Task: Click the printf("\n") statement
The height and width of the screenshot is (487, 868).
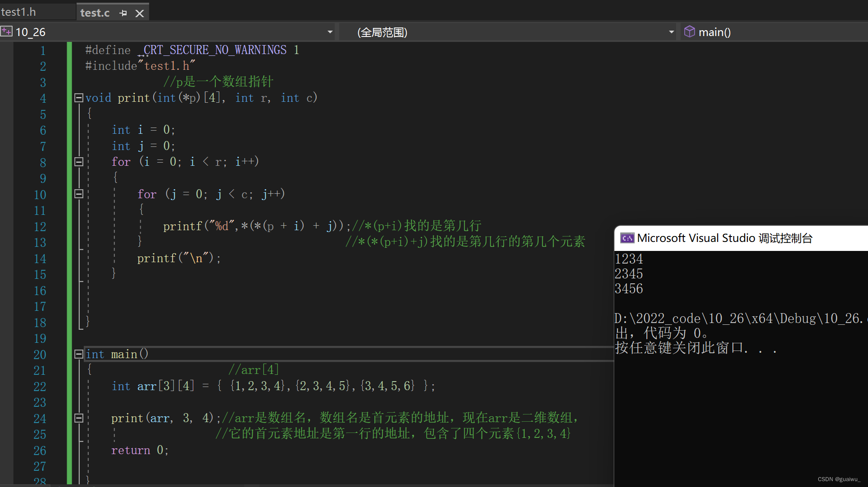Action: pyautogui.click(x=179, y=258)
